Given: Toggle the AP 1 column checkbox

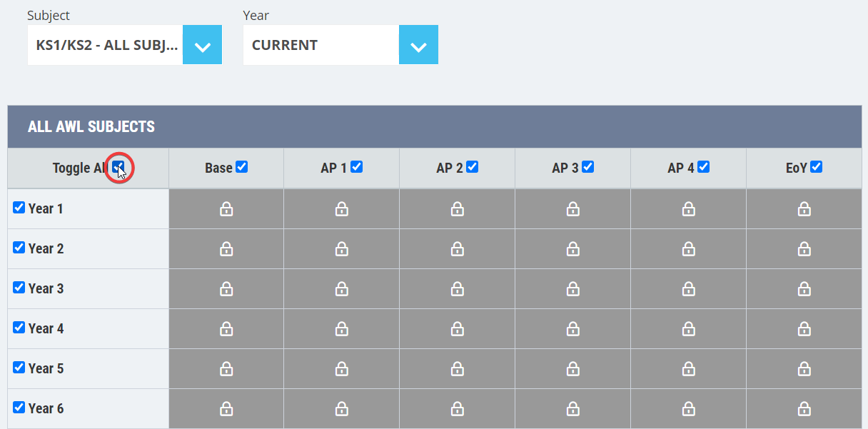Looking at the screenshot, I should point(357,166).
